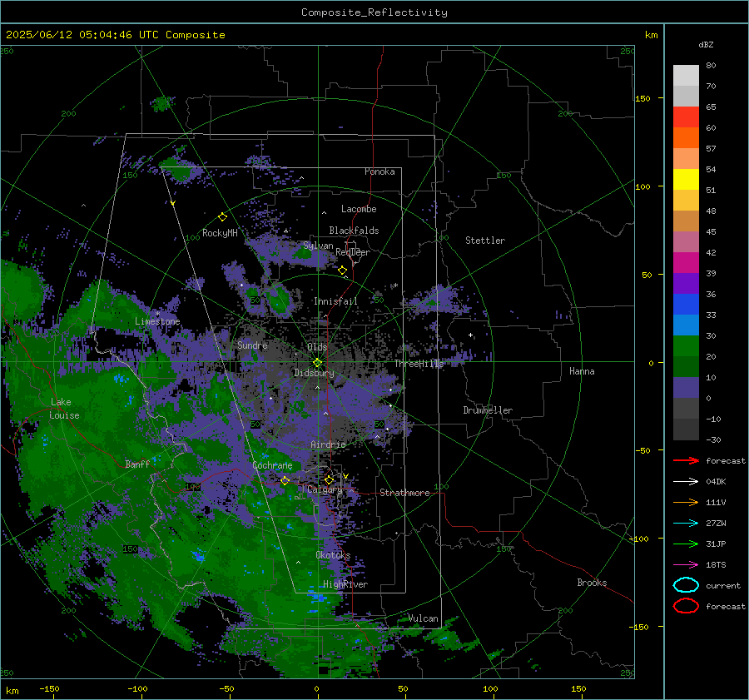Click the green 31JP arrow icon
749x700 pixels.
click(686, 544)
